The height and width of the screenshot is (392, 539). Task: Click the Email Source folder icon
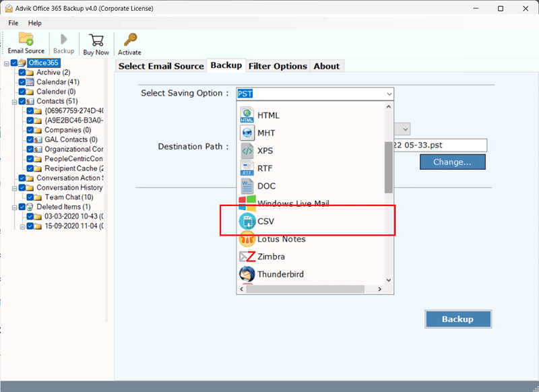[x=26, y=39]
